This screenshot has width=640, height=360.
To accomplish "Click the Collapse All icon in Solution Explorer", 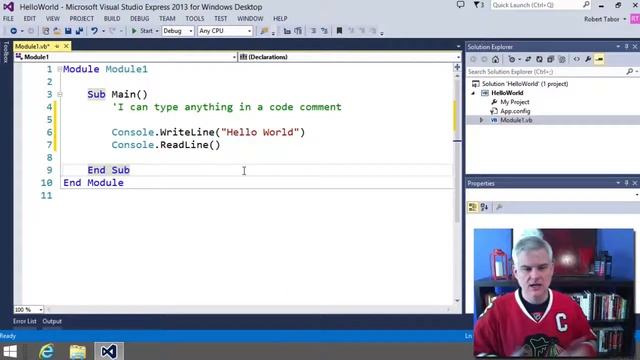I will point(550,60).
